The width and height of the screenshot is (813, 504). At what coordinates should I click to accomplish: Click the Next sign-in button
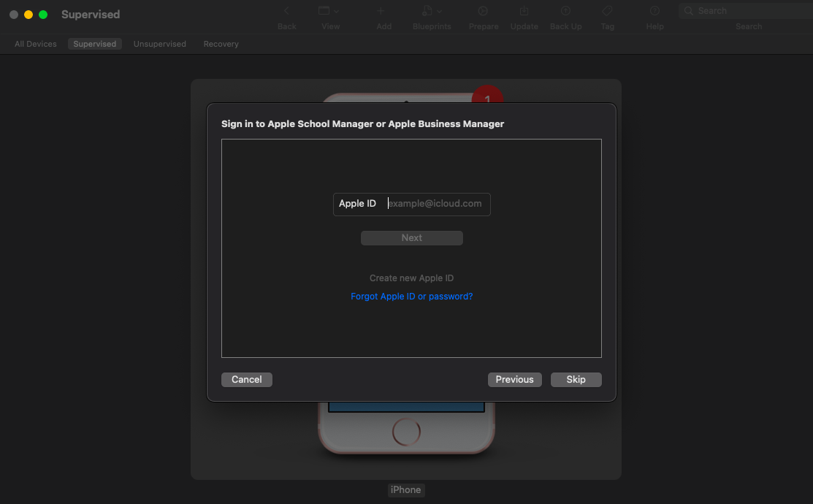click(412, 238)
